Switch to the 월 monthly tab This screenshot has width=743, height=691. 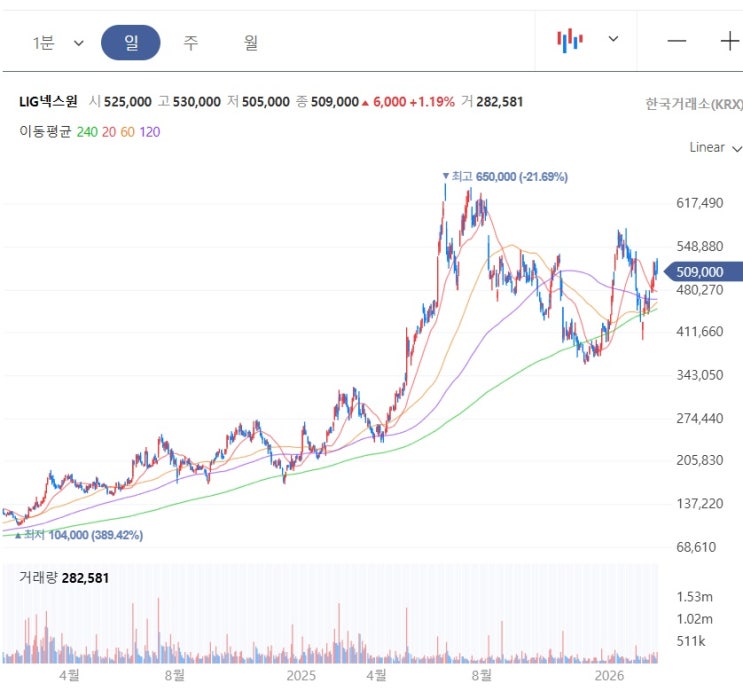click(251, 43)
